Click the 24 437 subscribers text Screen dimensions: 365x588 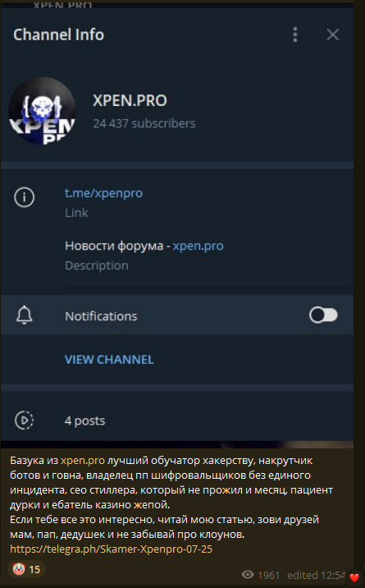tap(144, 123)
